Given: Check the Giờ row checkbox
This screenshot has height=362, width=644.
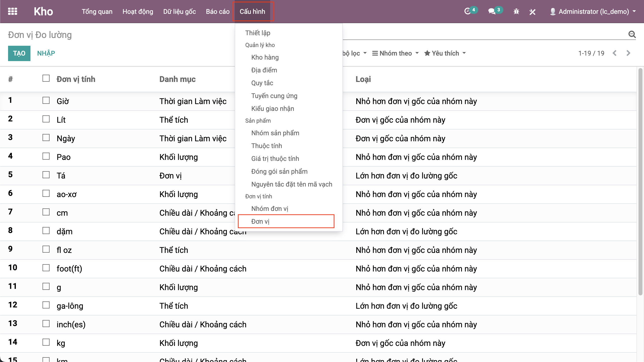Looking at the screenshot, I should point(46,101).
